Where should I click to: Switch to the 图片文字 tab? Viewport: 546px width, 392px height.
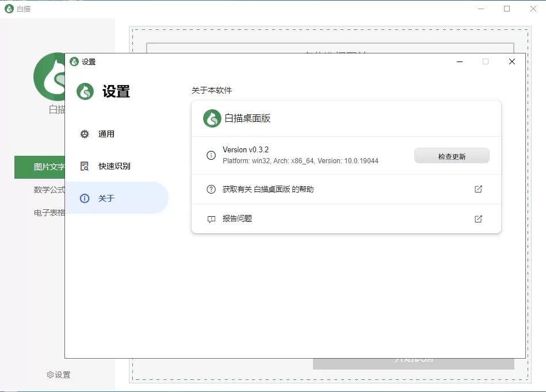[48, 167]
